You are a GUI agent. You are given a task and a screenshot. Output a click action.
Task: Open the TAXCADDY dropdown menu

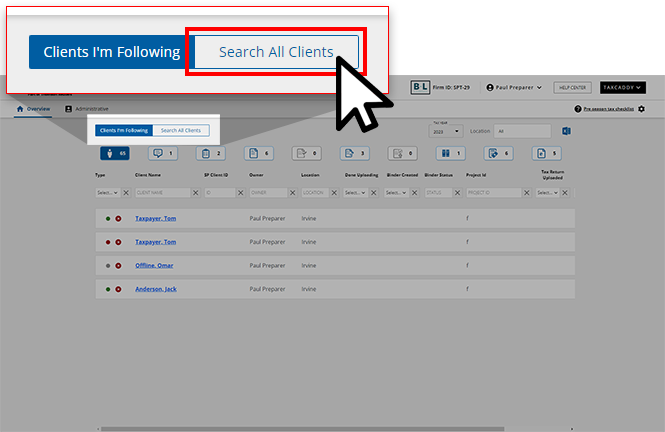click(x=622, y=88)
